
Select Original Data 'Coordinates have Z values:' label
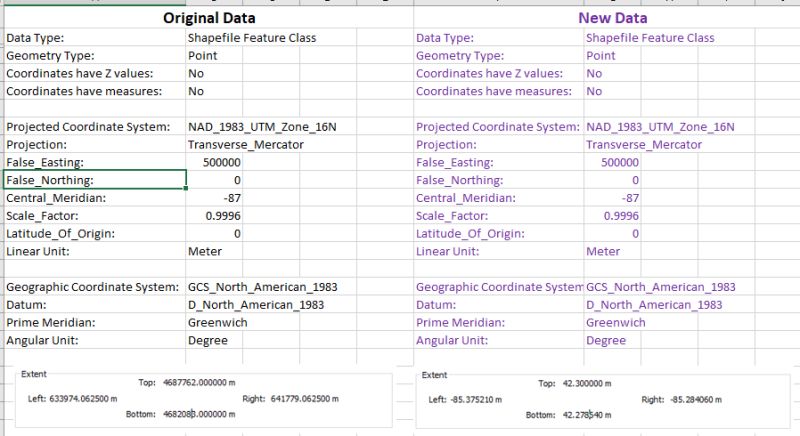[95, 73]
